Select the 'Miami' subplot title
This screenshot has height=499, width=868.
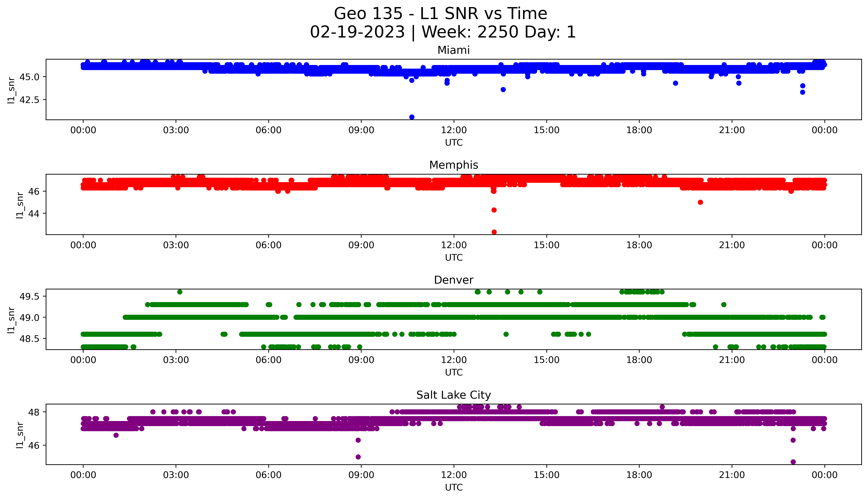(x=453, y=50)
